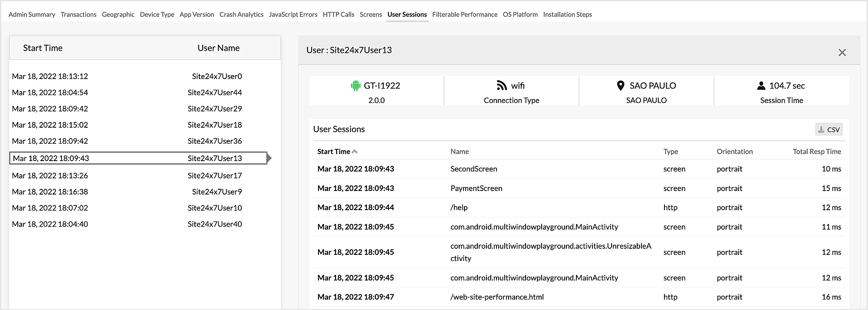Viewport: 868px width, 310px height.
Task: Click the Total Resp Time column header
Action: (x=816, y=152)
